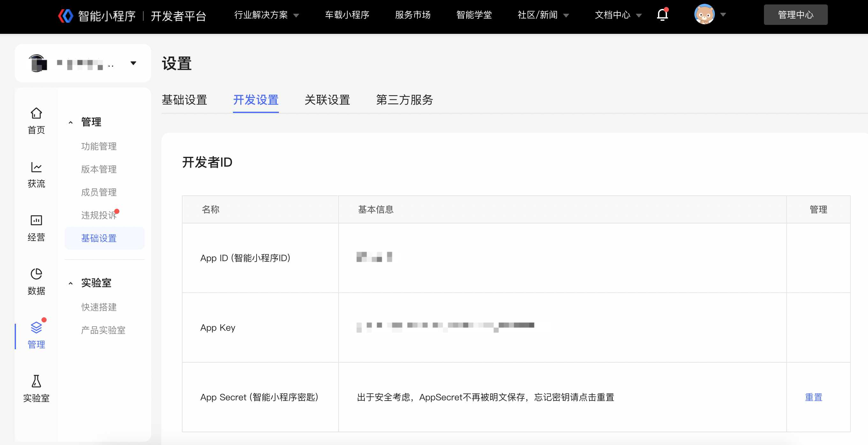Screen dimensions: 868x445
Task: Open 版本管理 in the submenu
Action: [99, 169]
